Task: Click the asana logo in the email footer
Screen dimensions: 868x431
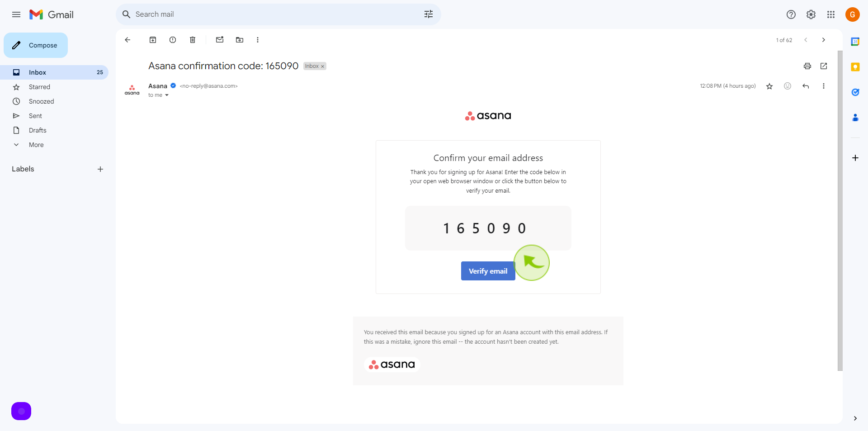Action: click(392, 365)
